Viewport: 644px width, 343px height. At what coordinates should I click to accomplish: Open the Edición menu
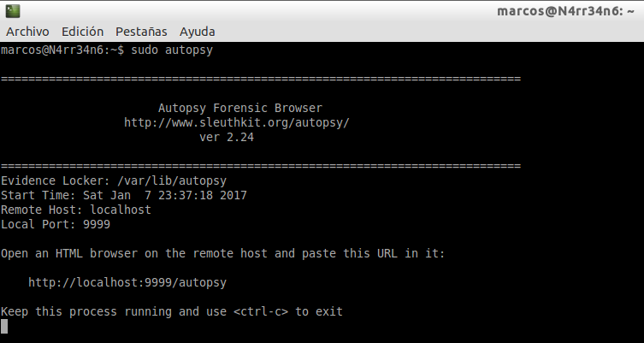pyautogui.click(x=82, y=32)
